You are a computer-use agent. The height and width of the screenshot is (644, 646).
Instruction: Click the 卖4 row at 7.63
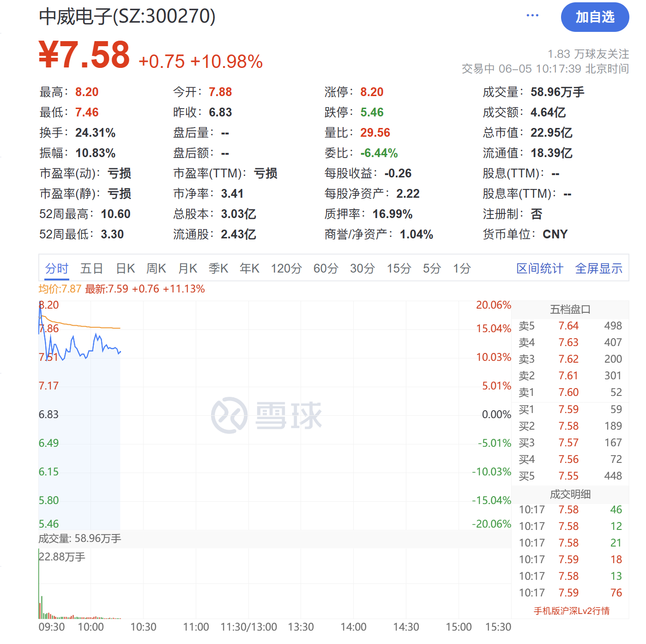[x=570, y=342]
